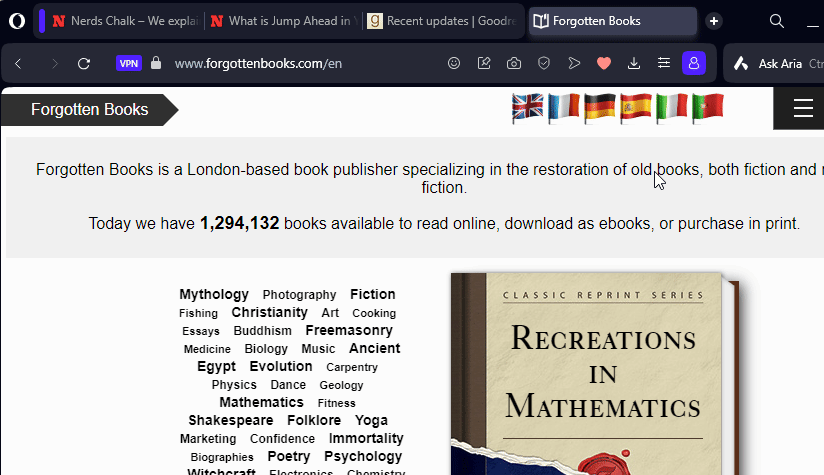Open the Essays category link
Screen dimensions: 824x475
click(x=201, y=331)
